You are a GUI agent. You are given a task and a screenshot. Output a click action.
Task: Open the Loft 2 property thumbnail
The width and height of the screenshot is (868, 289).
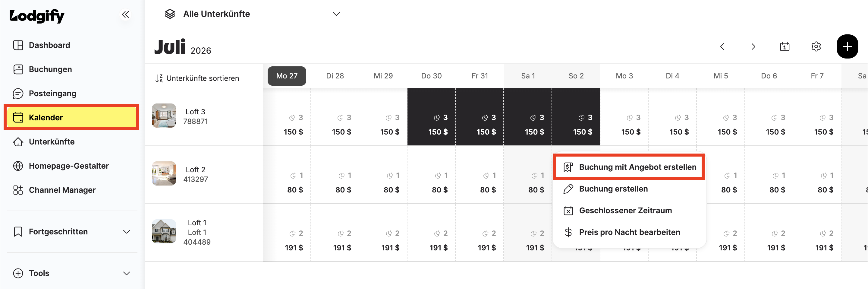pos(164,173)
